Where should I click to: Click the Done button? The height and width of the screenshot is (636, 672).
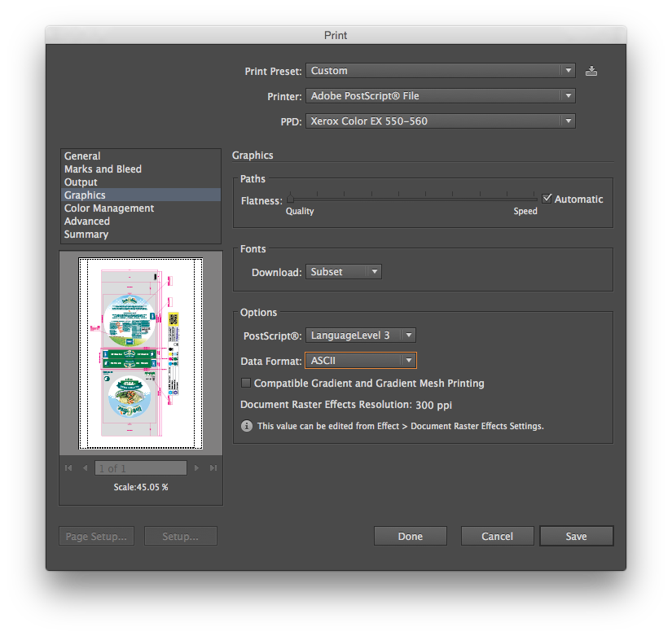410,536
